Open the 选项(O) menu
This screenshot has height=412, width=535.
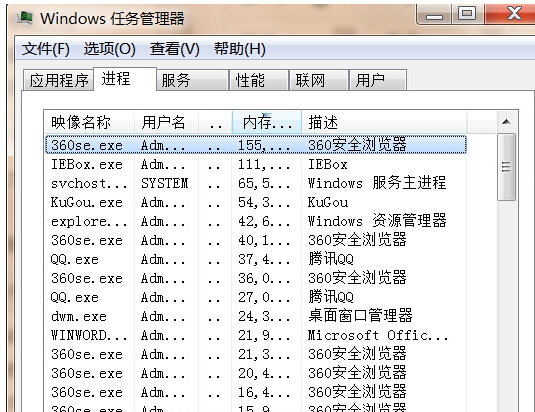point(110,49)
